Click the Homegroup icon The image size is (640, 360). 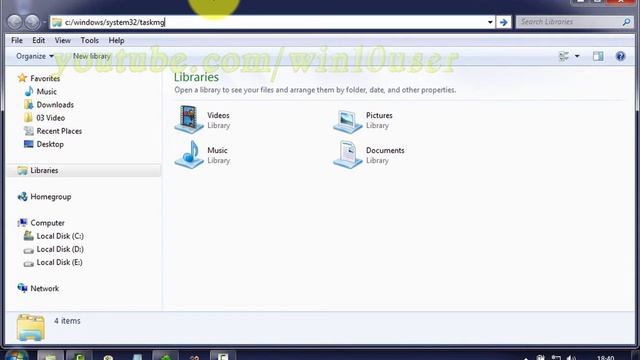click(22, 197)
